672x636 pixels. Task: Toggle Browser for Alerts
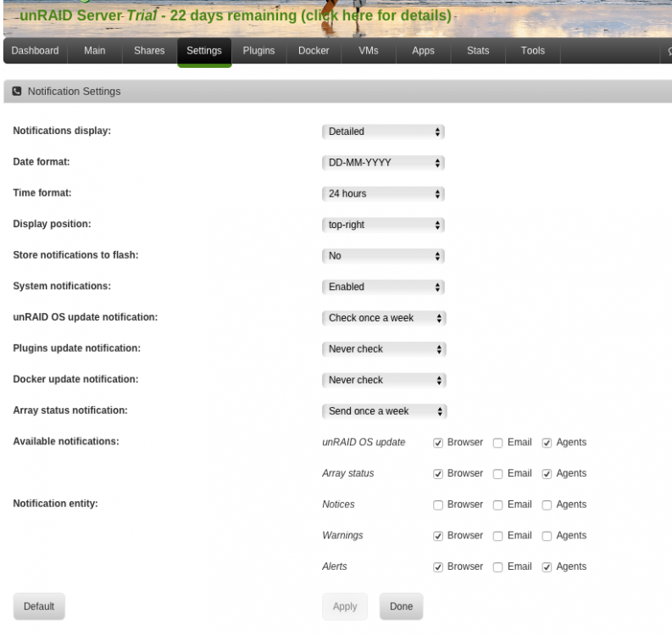point(438,567)
